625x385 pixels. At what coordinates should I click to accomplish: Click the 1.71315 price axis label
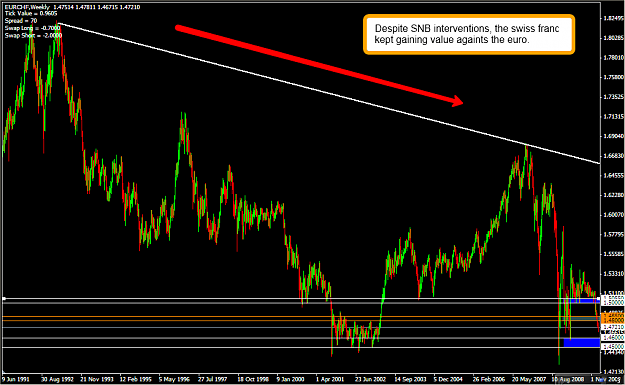[x=614, y=116]
